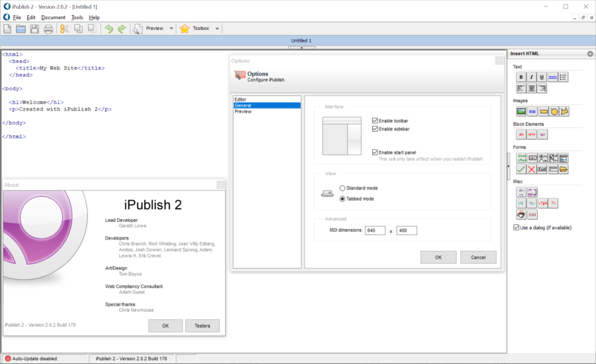596x364 pixels.
Task: Insert a reset button with the red X
Action: (x=531, y=169)
